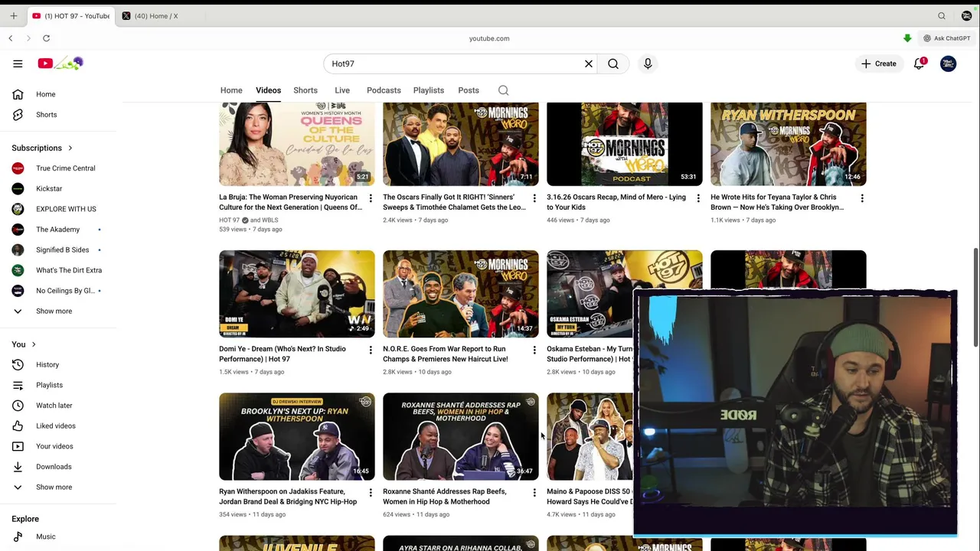Open a new browser tab with plus icon

pyautogui.click(x=13, y=16)
